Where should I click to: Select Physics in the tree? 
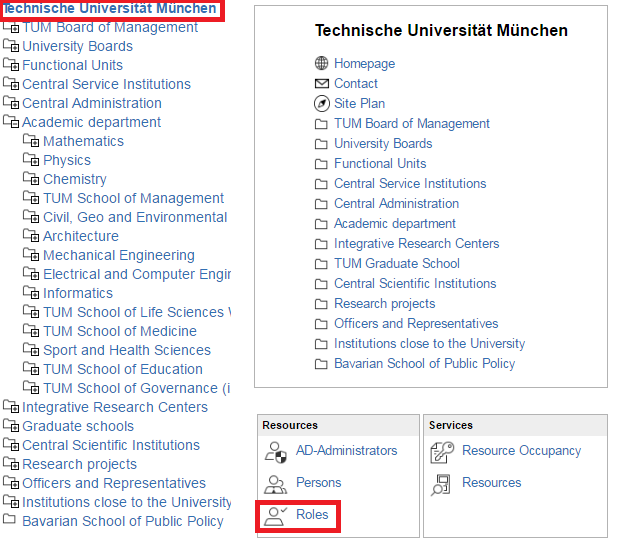click(x=67, y=160)
